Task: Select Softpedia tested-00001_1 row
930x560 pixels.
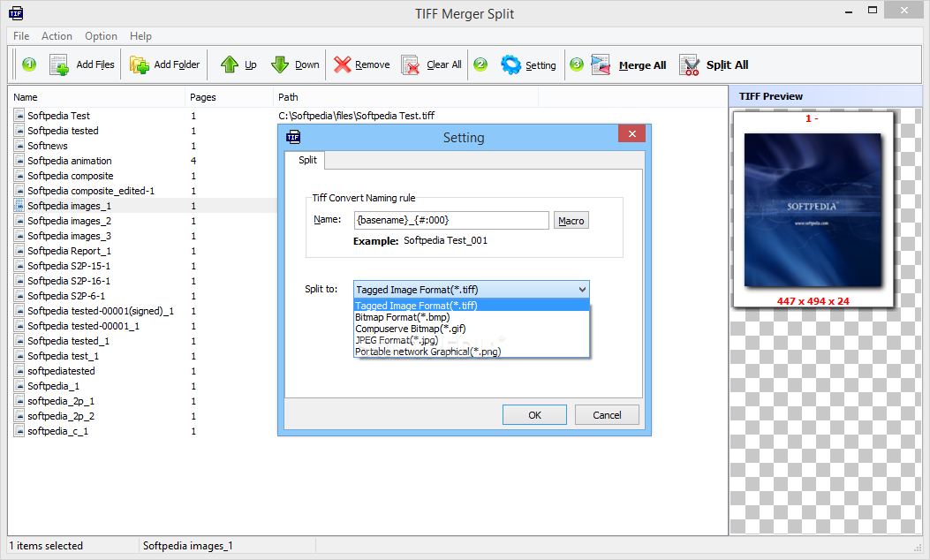Action: 84,326
